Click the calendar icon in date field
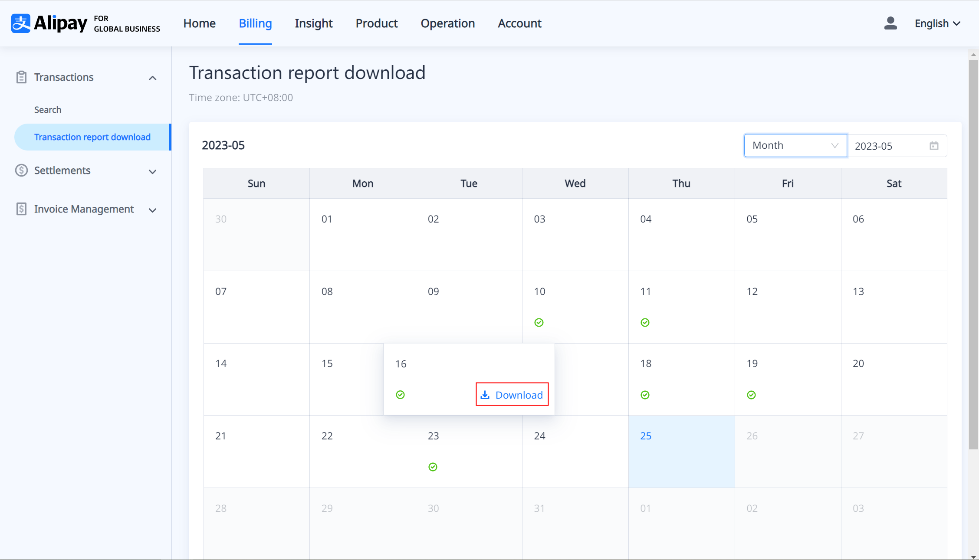This screenshot has height=560, width=979. click(934, 146)
